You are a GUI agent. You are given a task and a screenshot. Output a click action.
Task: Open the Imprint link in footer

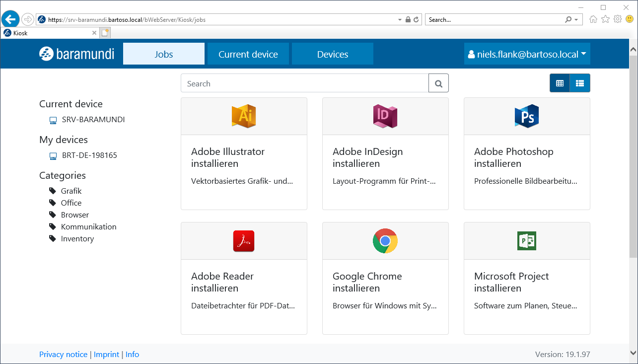pos(106,355)
